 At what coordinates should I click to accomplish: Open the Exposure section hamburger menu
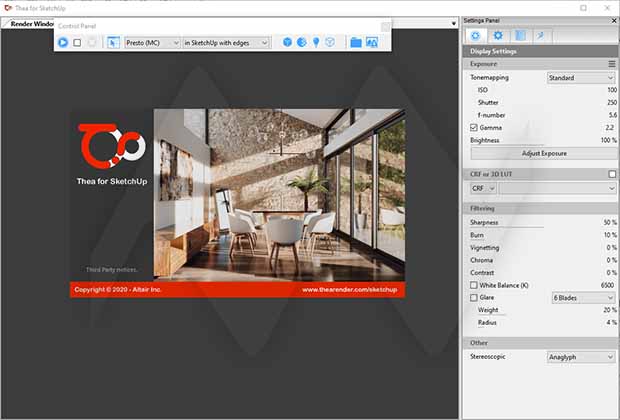pyautogui.click(x=612, y=64)
